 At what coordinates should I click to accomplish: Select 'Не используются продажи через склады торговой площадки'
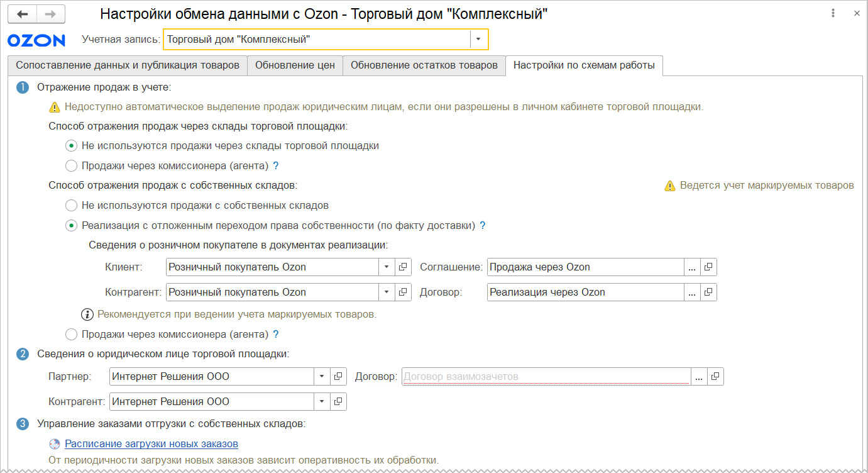coord(72,146)
